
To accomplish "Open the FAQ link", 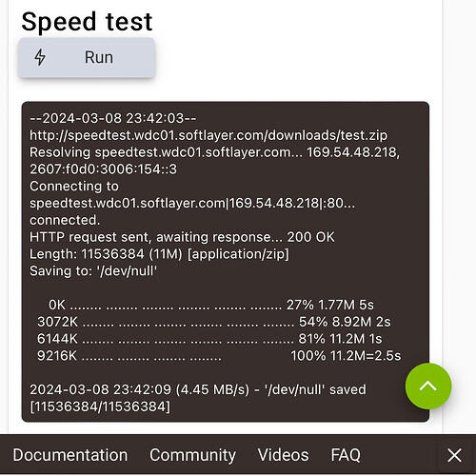I will [x=346, y=455].
